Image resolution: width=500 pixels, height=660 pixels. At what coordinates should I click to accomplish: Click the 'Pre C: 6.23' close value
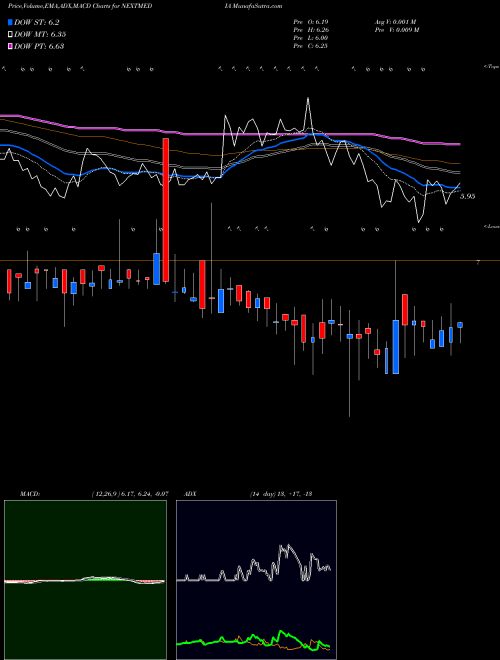click(311, 46)
